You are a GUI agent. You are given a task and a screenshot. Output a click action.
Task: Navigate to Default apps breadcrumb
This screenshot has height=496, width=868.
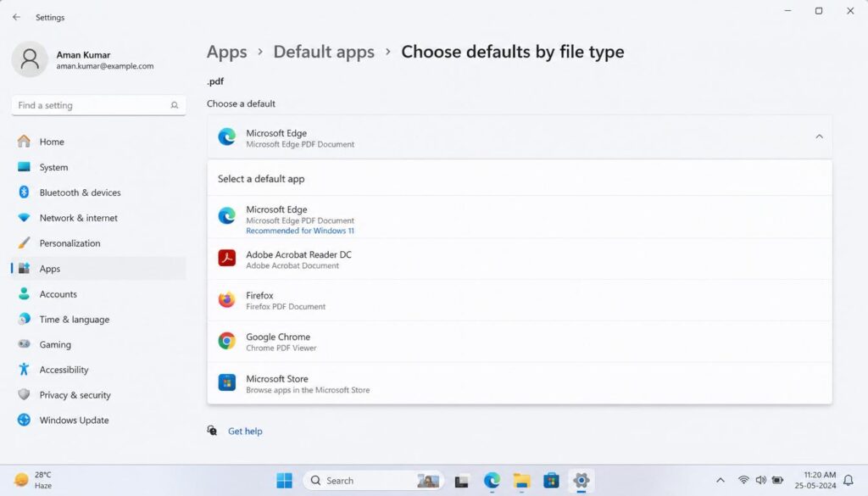point(324,52)
